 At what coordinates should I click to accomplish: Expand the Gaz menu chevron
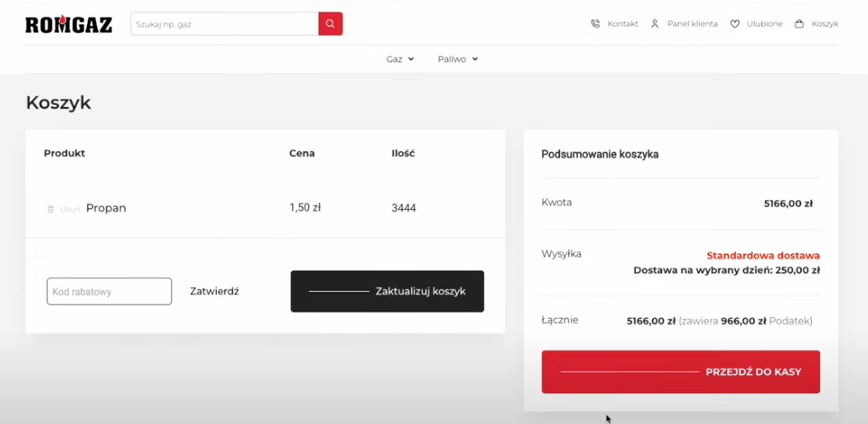[x=411, y=59]
